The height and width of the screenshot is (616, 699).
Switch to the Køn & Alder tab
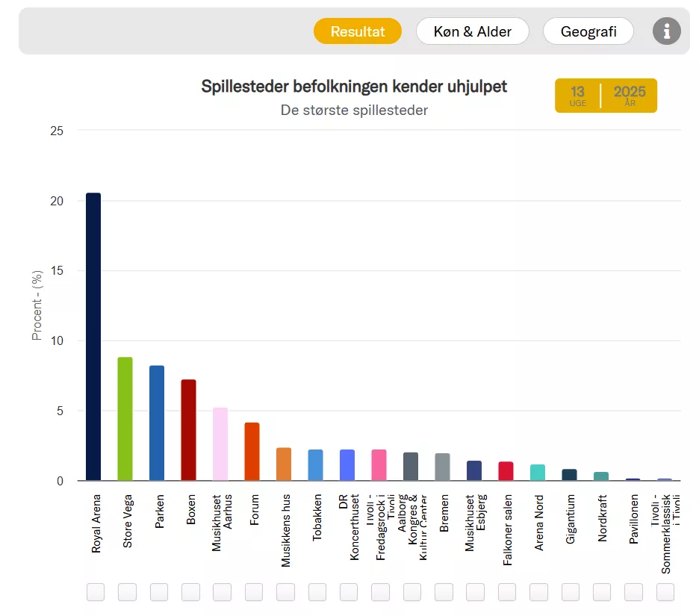[472, 31]
